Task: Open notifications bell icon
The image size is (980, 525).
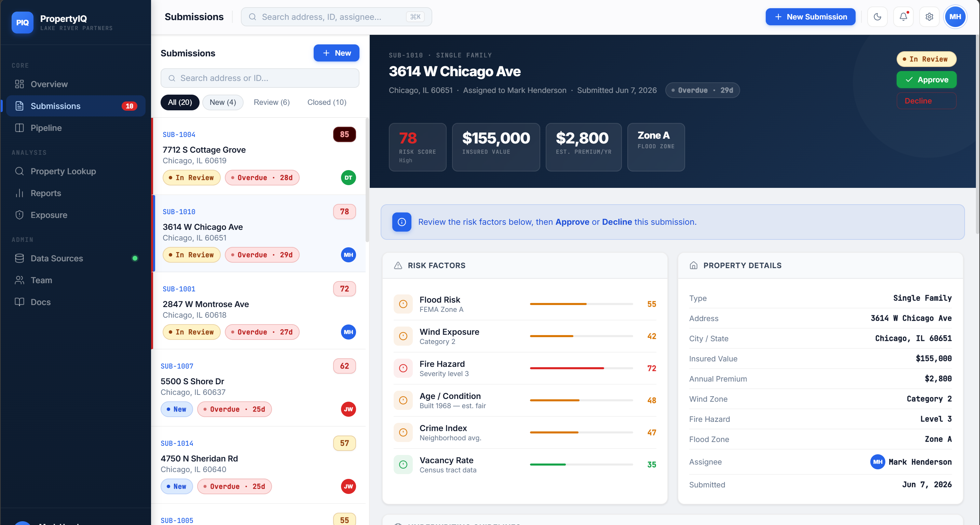Action: pyautogui.click(x=903, y=17)
